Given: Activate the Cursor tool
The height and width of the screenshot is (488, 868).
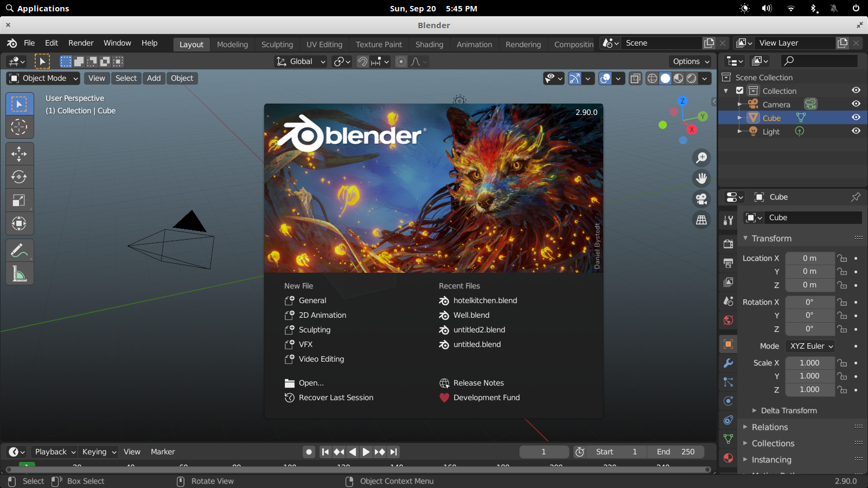Looking at the screenshot, I should tap(20, 127).
